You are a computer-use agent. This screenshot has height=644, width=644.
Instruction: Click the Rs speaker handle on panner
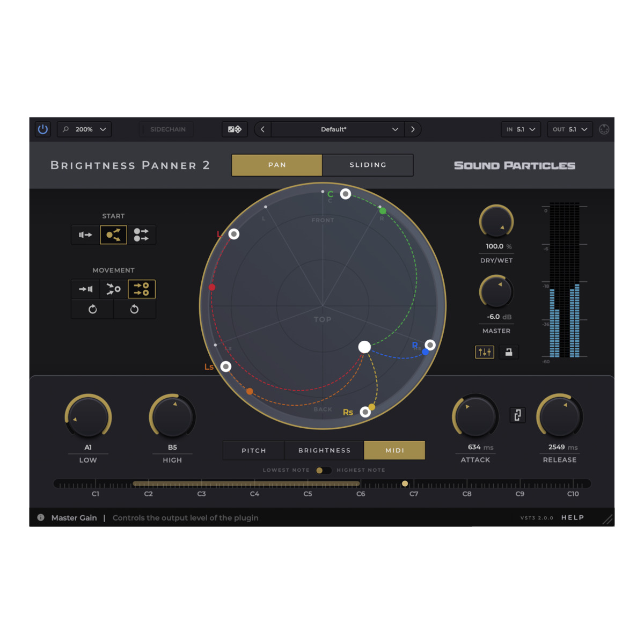365,412
